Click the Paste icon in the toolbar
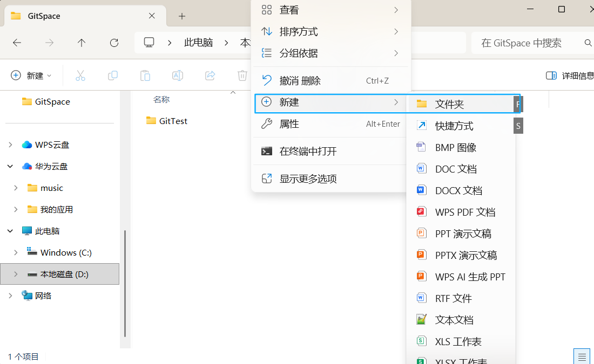594x364 pixels. click(145, 75)
